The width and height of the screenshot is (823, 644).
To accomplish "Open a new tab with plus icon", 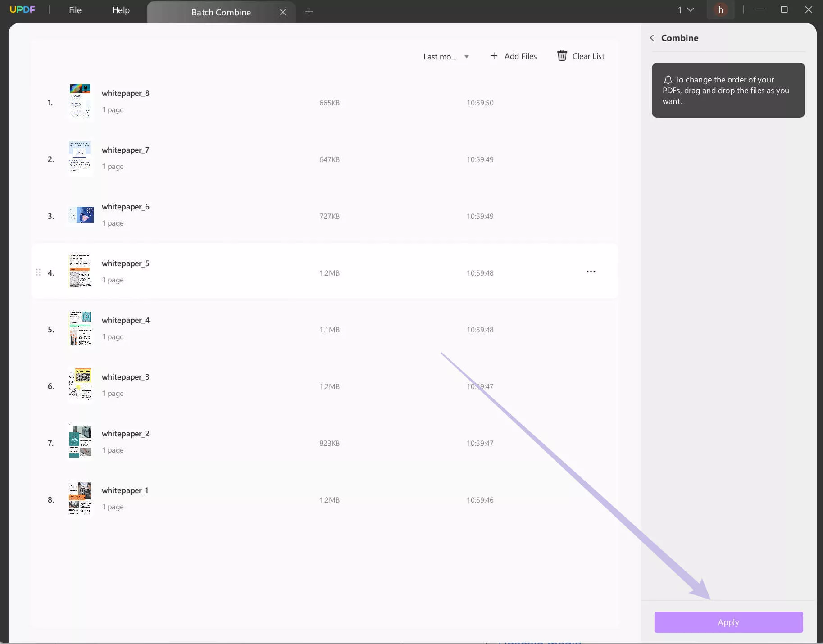I will click(309, 12).
